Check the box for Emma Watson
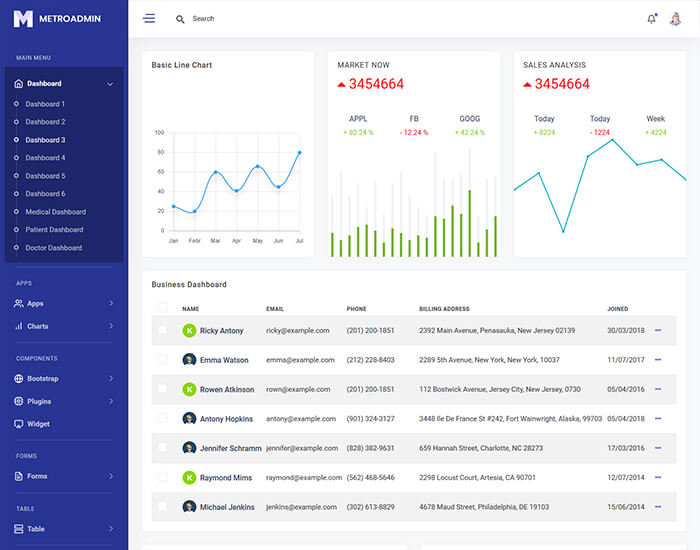 point(163,359)
